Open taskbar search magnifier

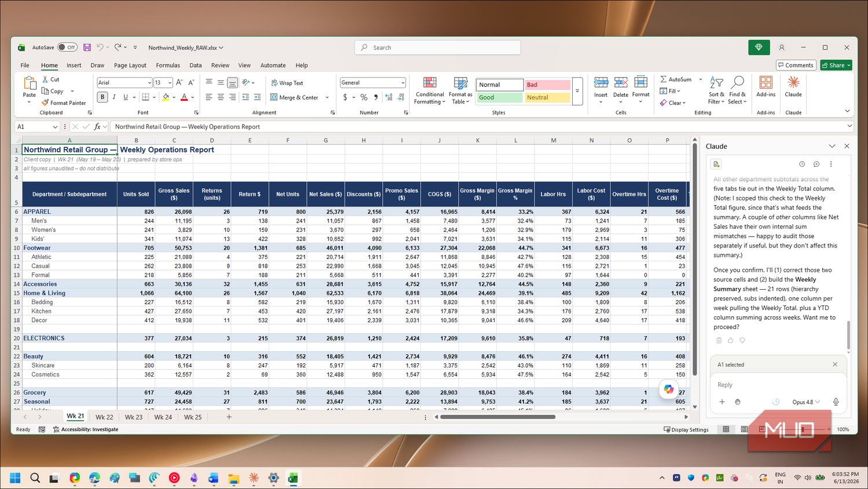point(35,477)
